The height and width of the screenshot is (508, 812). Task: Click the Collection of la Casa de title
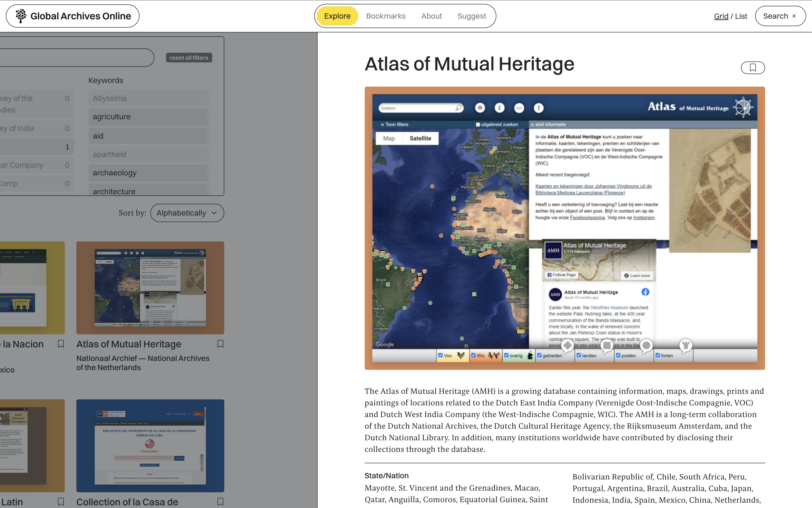pos(127,502)
